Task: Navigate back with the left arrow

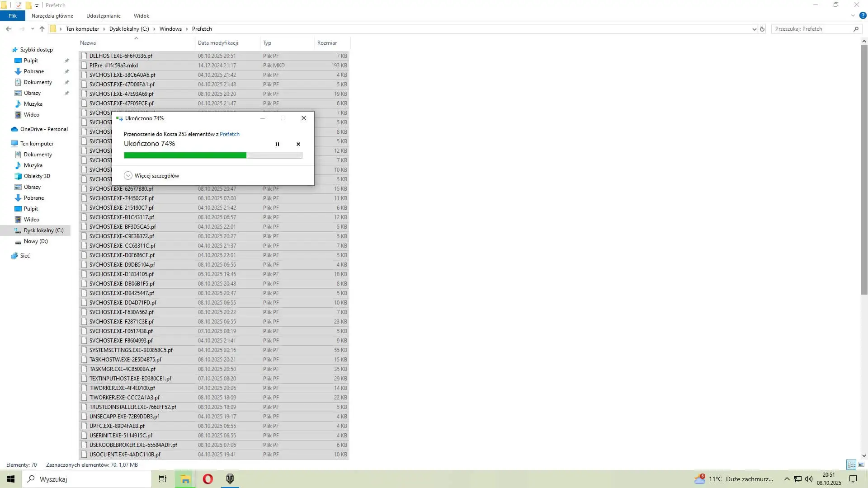Action: click(x=9, y=29)
